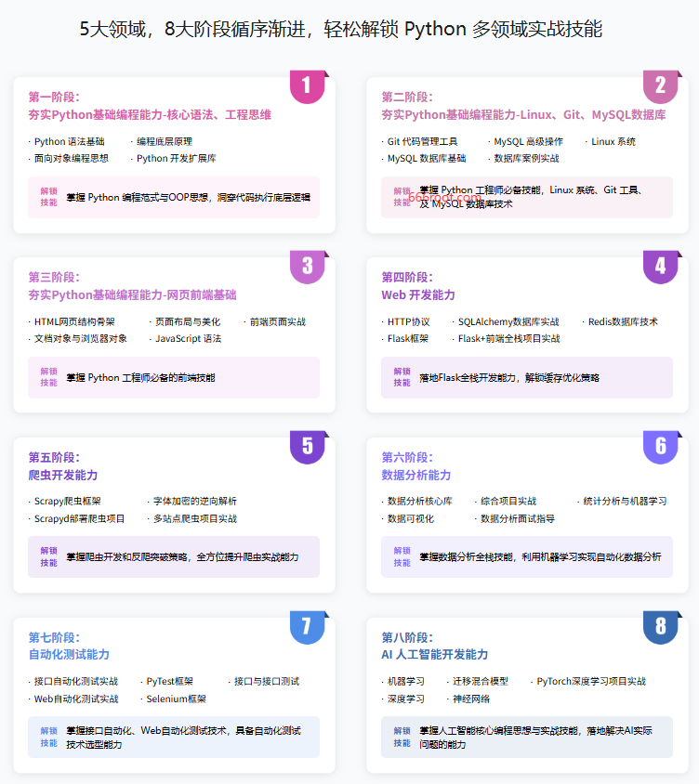The image size is (699, 784).
Task: Select the purple number 3 badge
Action: (307, 267)
